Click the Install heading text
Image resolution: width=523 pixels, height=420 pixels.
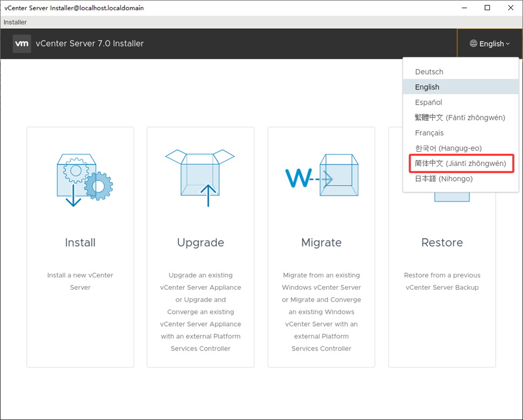[x=80, y=242]
